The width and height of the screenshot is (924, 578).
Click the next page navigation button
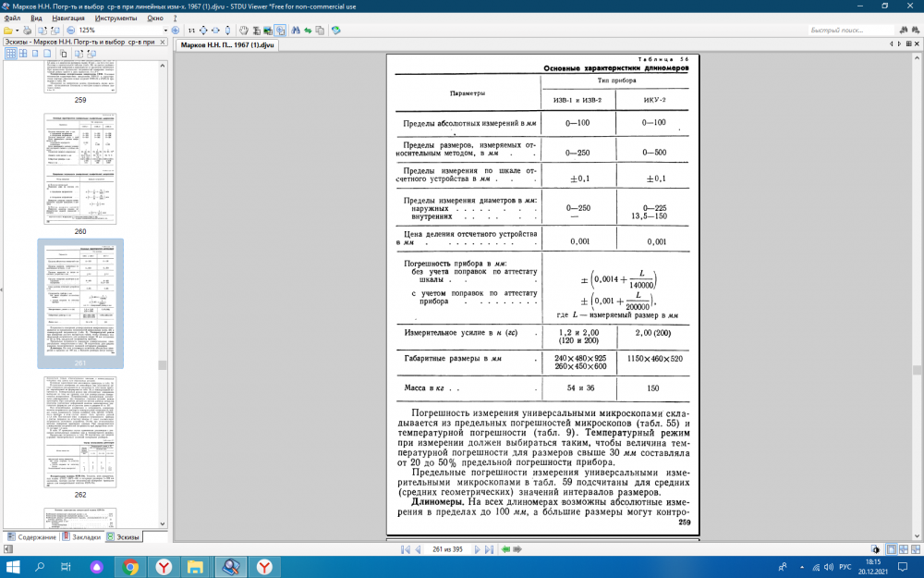click(477, 548)
